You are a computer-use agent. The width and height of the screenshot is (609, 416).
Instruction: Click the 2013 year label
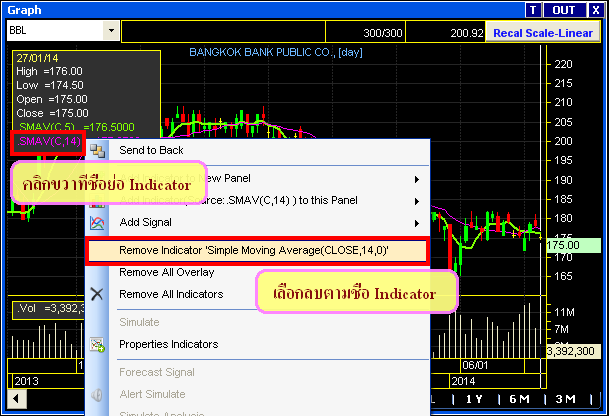(26, 381)
